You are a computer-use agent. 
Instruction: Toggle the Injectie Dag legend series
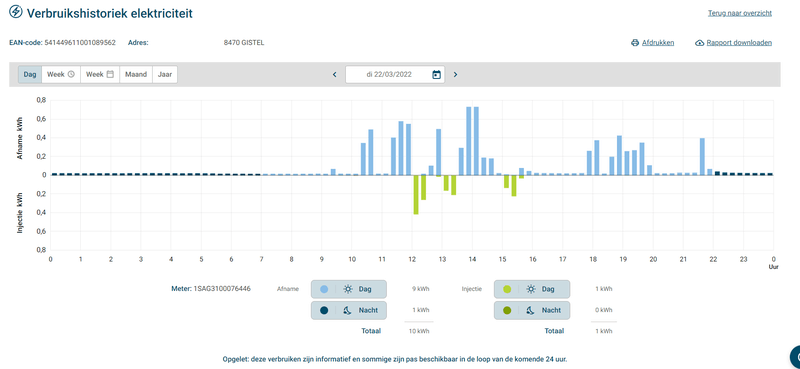(x=532, y=289)
